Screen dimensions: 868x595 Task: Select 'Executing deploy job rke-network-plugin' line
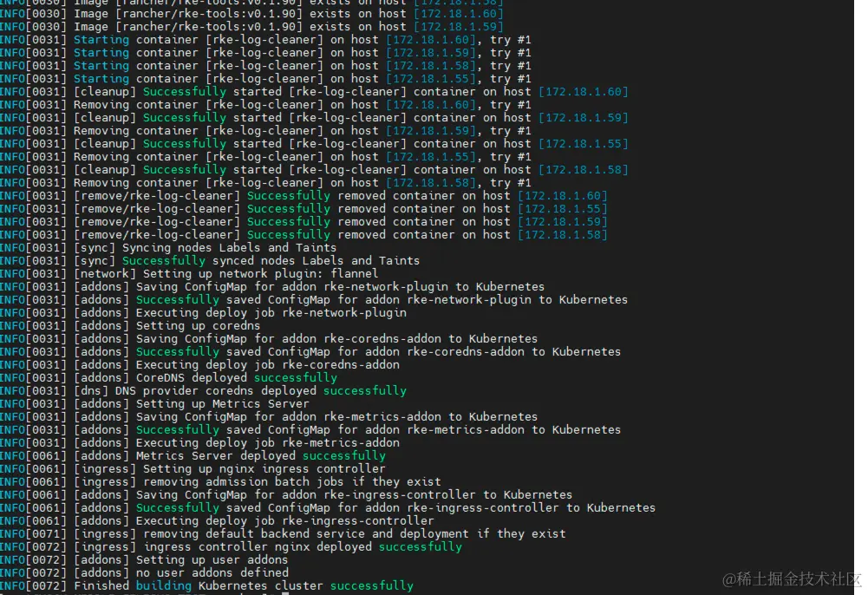coord(203,313)
